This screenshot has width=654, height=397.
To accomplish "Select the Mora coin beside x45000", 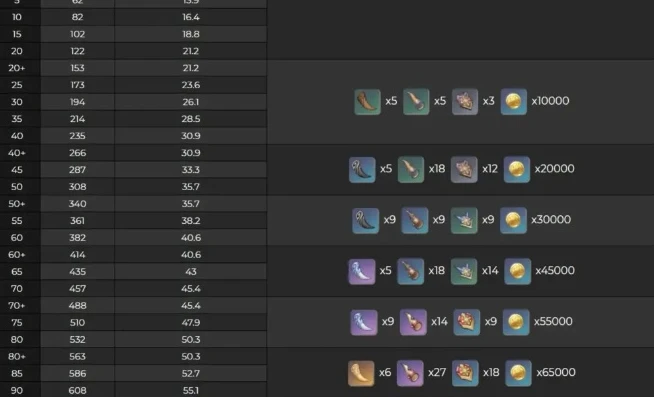I will click(518, 271).
